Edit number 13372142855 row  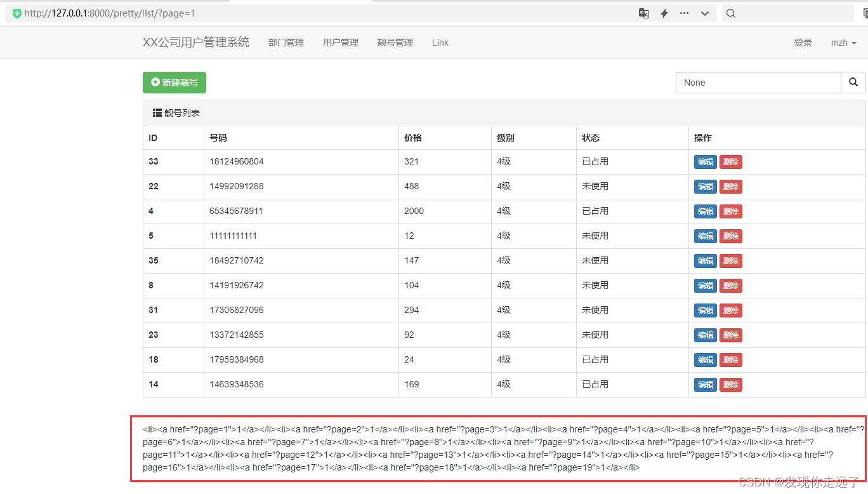tap(706, 335)
